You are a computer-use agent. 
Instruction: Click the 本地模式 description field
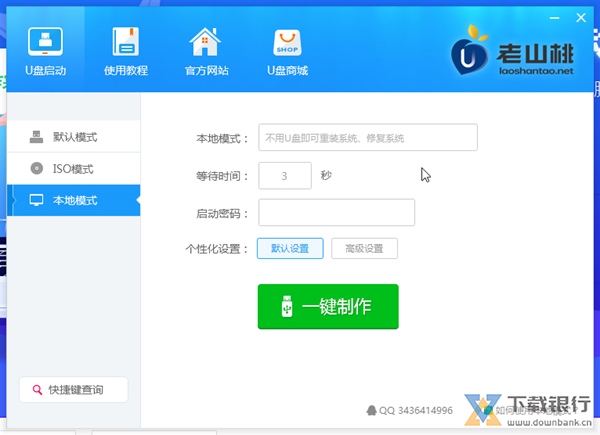coord(368,137)
